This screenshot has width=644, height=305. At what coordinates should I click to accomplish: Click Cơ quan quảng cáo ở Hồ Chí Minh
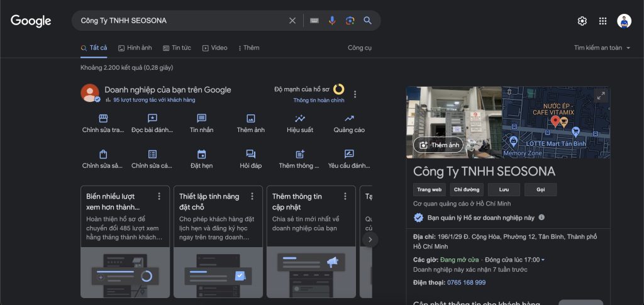click(462, 204)
